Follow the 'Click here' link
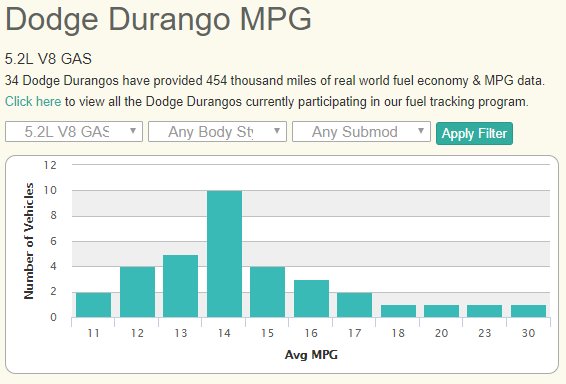 pos(33,101)
